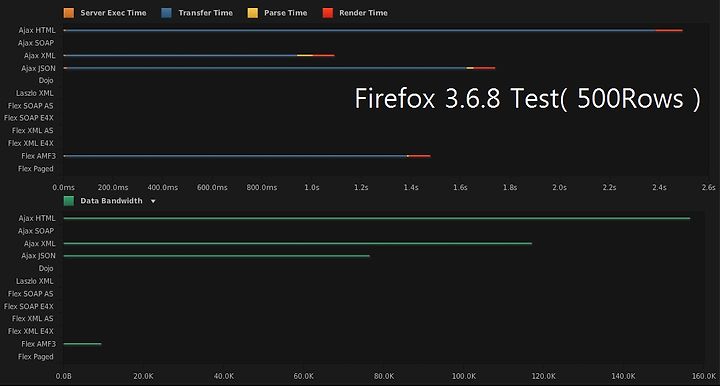Click Flex XML AS row in timing chart
720x386 pixels.
click(x=33, y=131)
